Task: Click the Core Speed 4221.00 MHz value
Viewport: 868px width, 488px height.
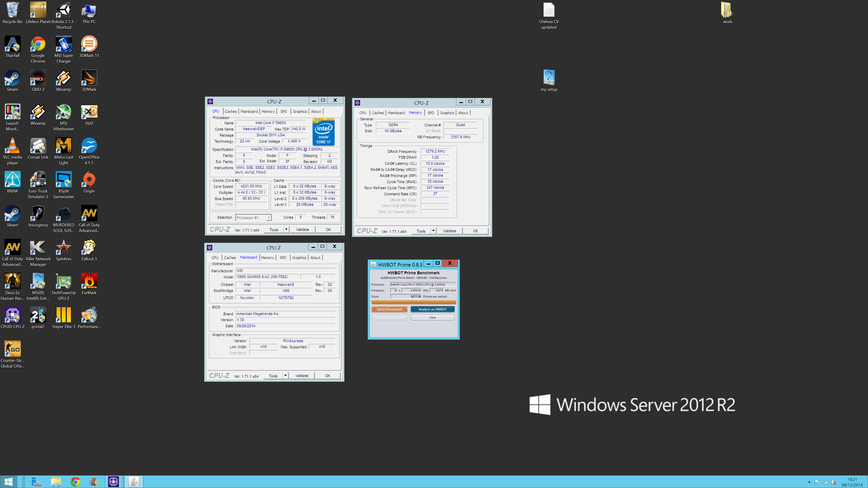Action: (x=251, y=186)
